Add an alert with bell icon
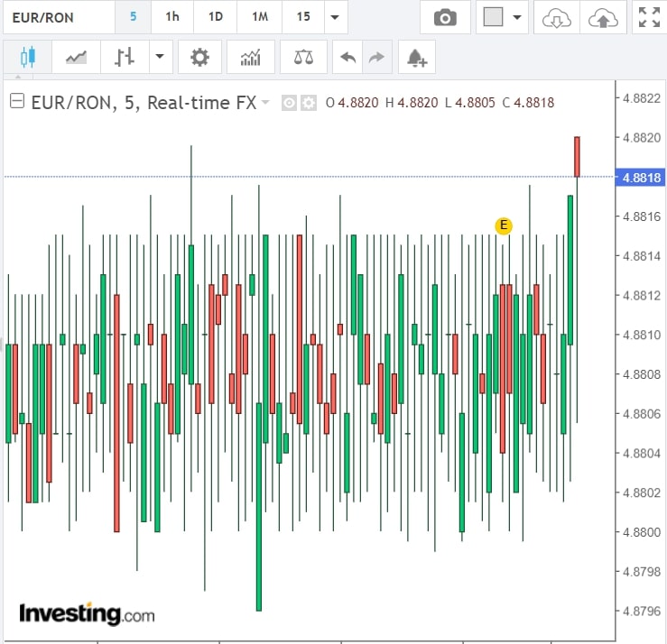The height and width of the screenshot is (644, 667). pos(416,58)
